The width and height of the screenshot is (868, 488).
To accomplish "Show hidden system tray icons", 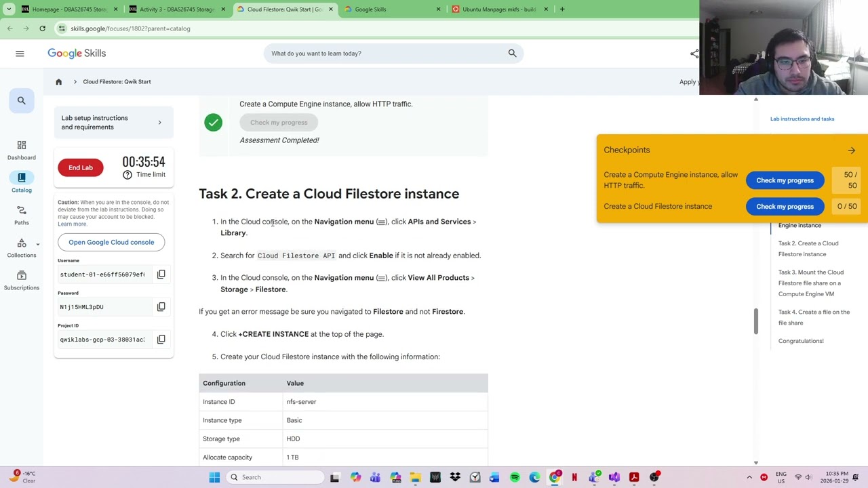I will point(749,477).
